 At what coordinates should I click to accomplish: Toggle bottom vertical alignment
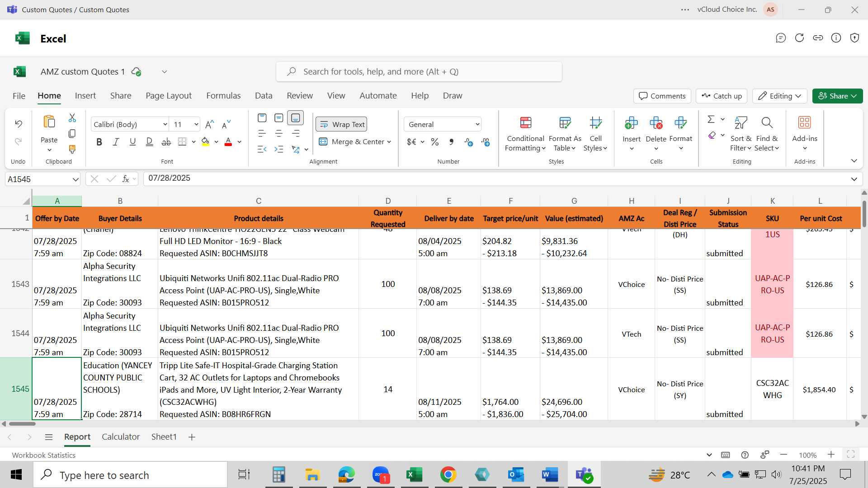coord(296,118)
